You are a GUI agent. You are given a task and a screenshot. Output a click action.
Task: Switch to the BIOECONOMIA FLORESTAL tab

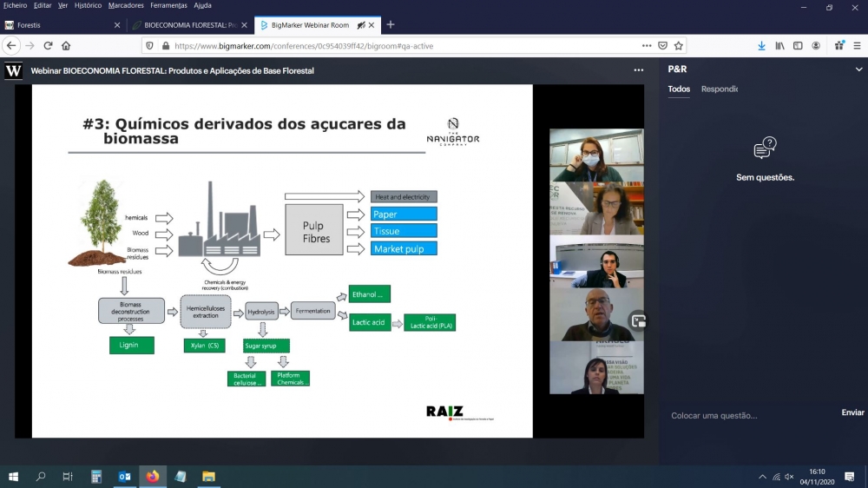189,25
